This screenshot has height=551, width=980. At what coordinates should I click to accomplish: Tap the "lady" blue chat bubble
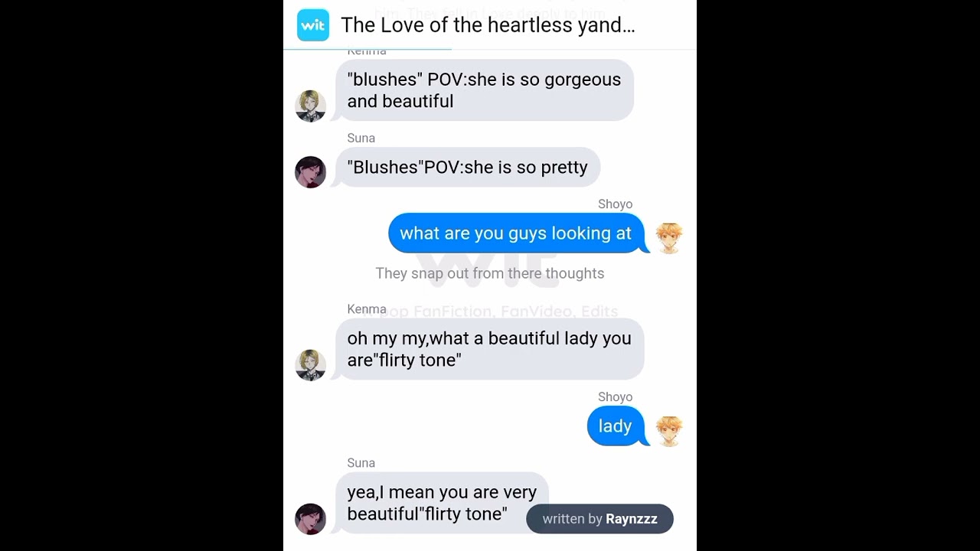[x=616, y=426]
